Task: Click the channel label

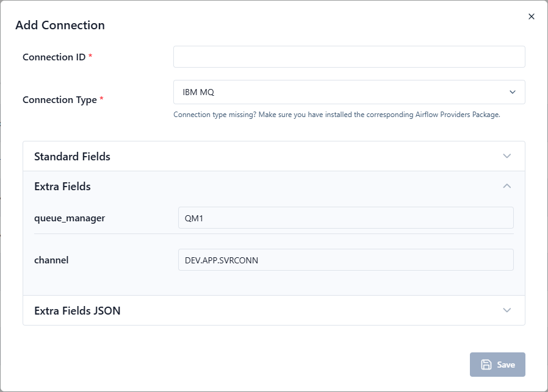Action: [x=51, y=260]
